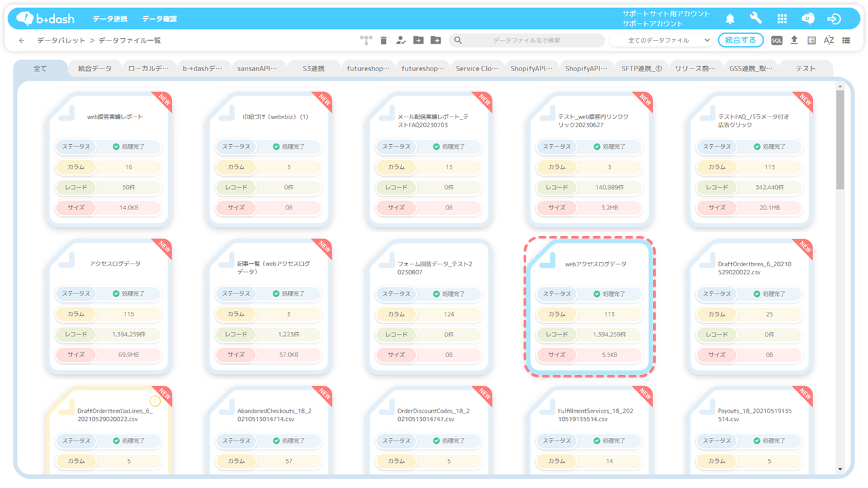Open データ連携 menu
Image resolution: width=868 pixels, height=488 pixels.
pyautogui.click(x=110, y=19)
